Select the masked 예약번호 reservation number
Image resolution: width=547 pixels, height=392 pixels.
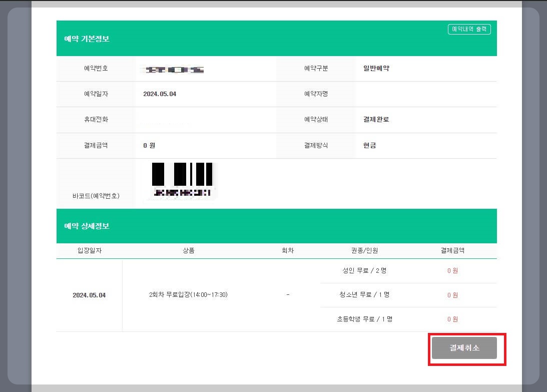172,69
